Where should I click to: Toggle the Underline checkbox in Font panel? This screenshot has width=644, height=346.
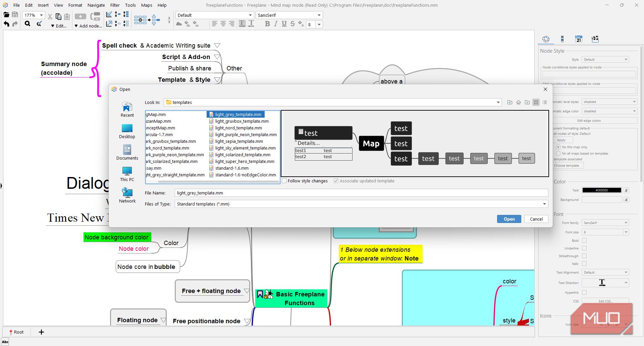point(584,248)
